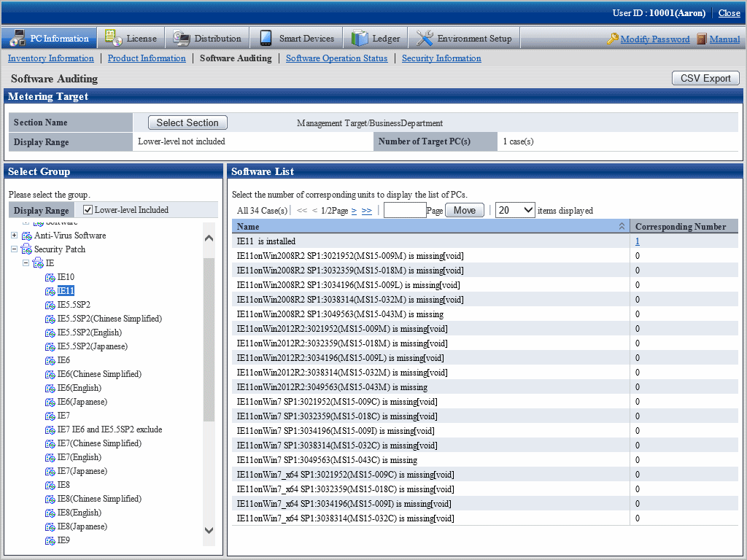Open the PC Information tab
This screenshot has height=560, width=747.
(49, 38)
